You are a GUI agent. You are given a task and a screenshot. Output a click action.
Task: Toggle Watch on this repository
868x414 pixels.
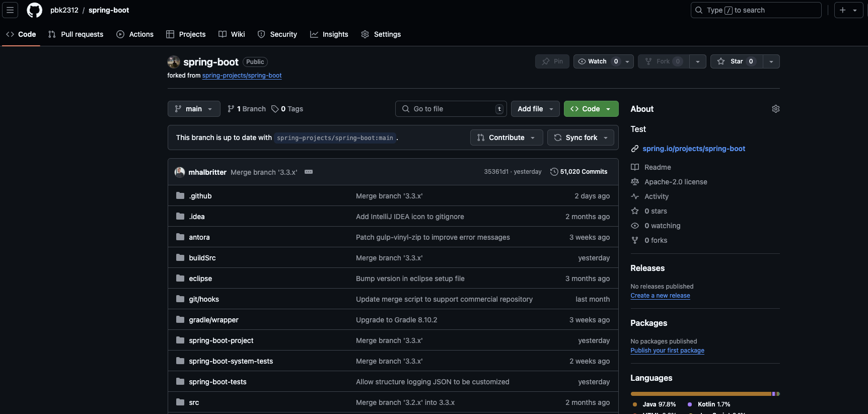597,61
